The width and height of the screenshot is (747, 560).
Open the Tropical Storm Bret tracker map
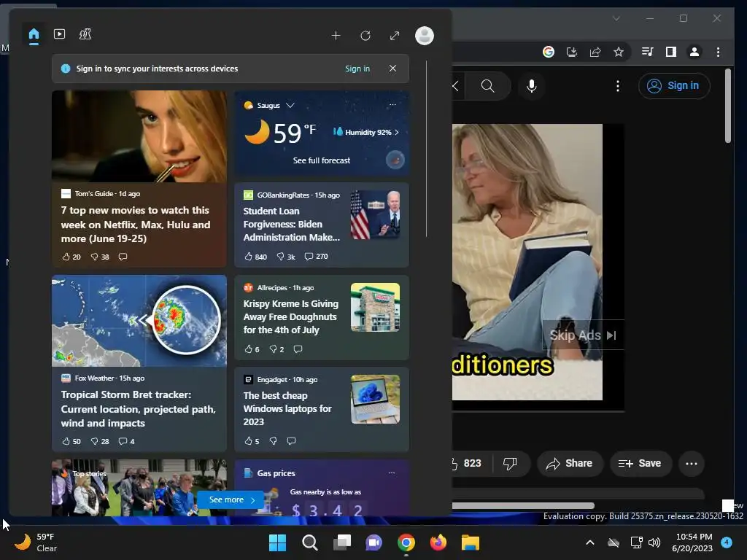tap(139, 321)
